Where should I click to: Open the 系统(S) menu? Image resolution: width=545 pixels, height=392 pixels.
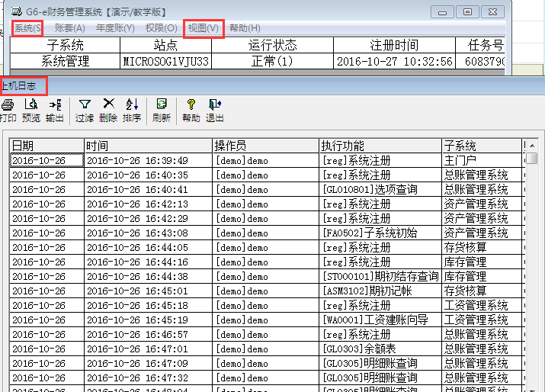(x=27, y=28)
